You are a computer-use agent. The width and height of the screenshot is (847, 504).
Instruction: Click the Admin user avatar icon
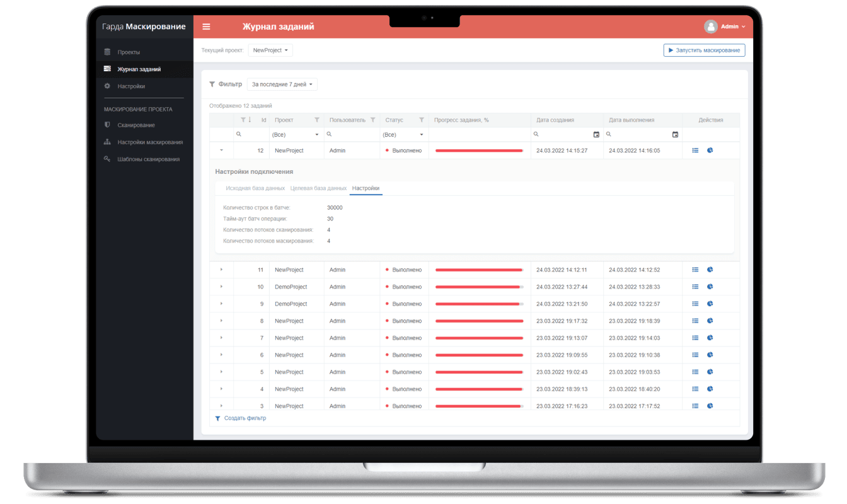click(711, 26)
